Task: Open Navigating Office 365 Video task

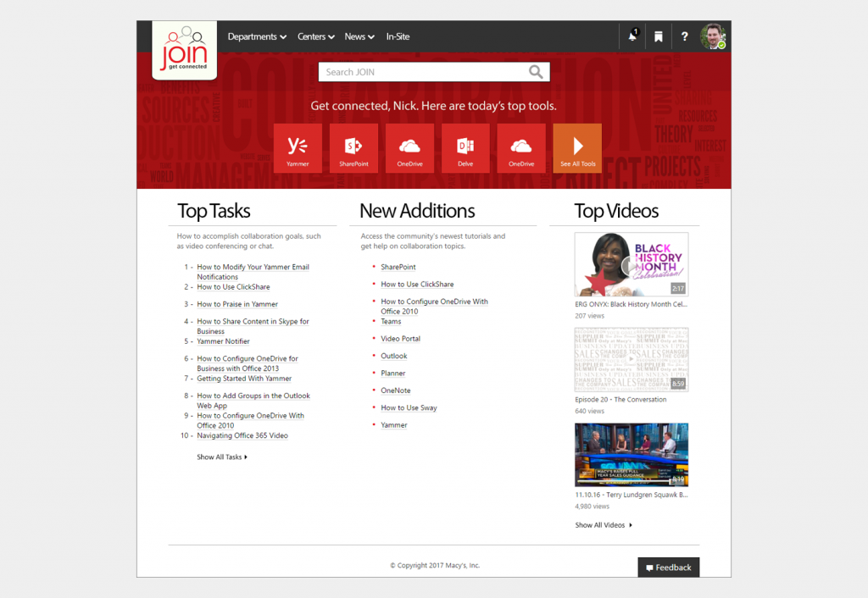Action: (x=242, y=435)
